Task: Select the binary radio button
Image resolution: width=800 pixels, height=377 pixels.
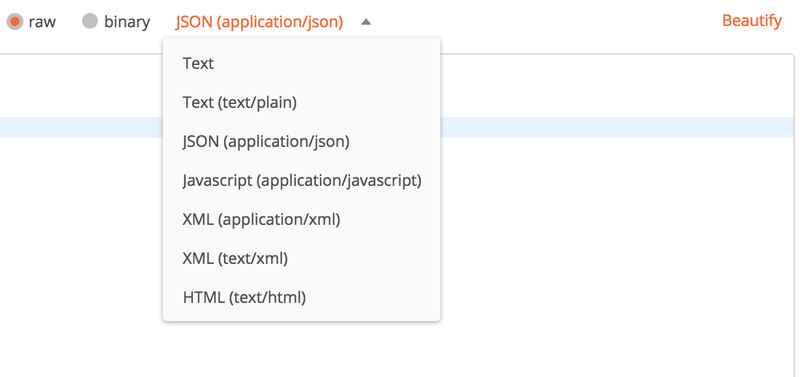Action: point(90,21)
